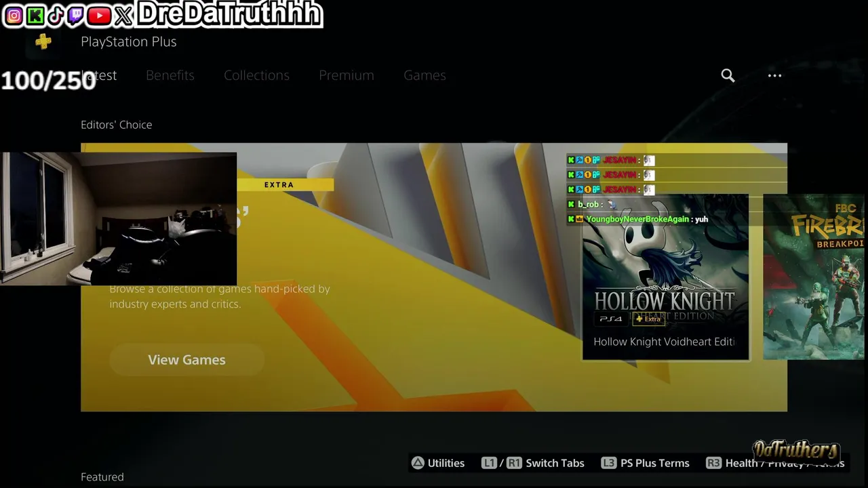Click the Featured section heading
Image resolution: width=868 pixels, height=488 pixels.
[x=102, y=477]
